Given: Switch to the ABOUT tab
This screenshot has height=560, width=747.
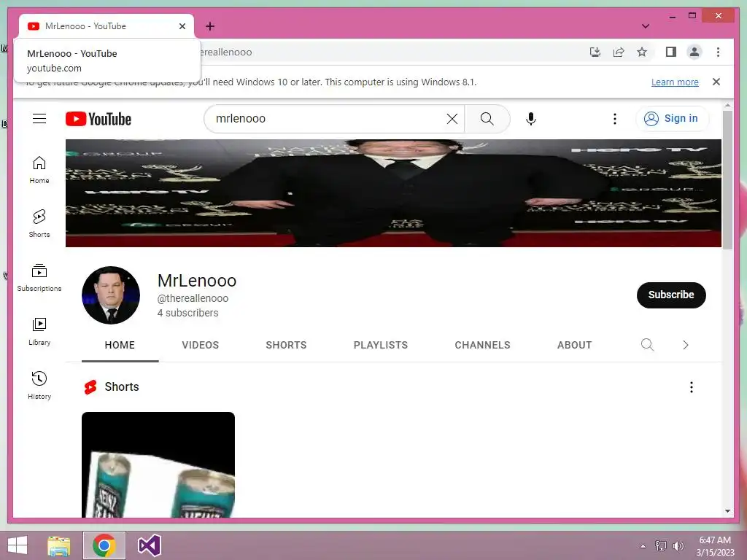Looking at the screenshot, I should pos(574,345).
